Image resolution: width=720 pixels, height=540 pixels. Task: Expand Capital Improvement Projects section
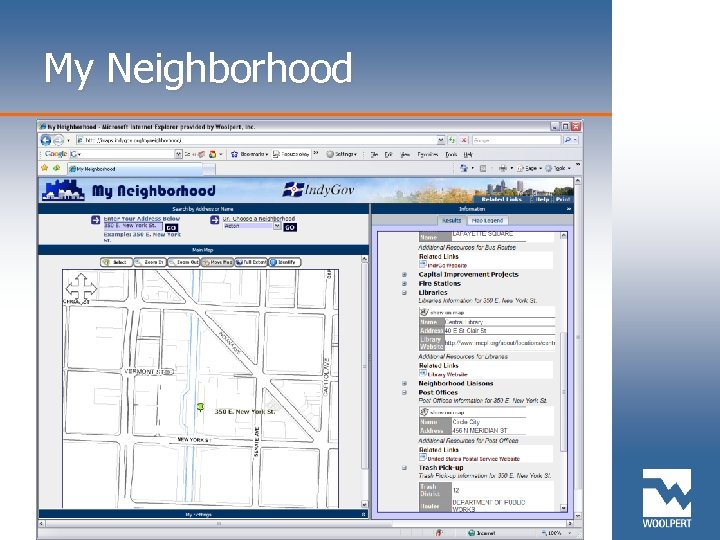405,275
